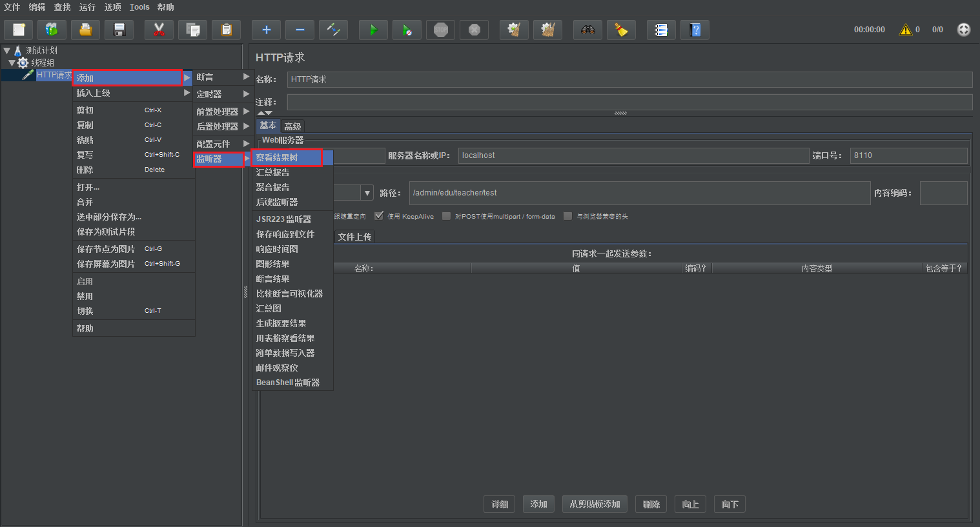
Task: Click the 线程组 gear icon in the tree
Action: pyautogui.click(x=23, y=63)
